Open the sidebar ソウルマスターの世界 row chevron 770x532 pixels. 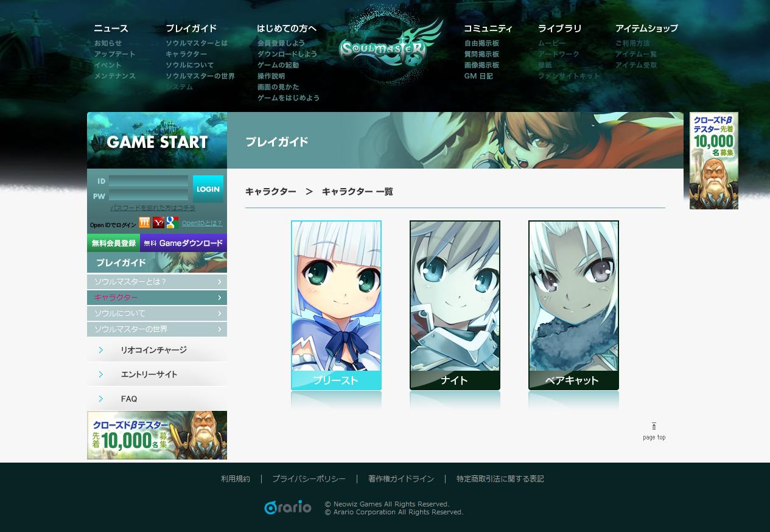(219, 329)
